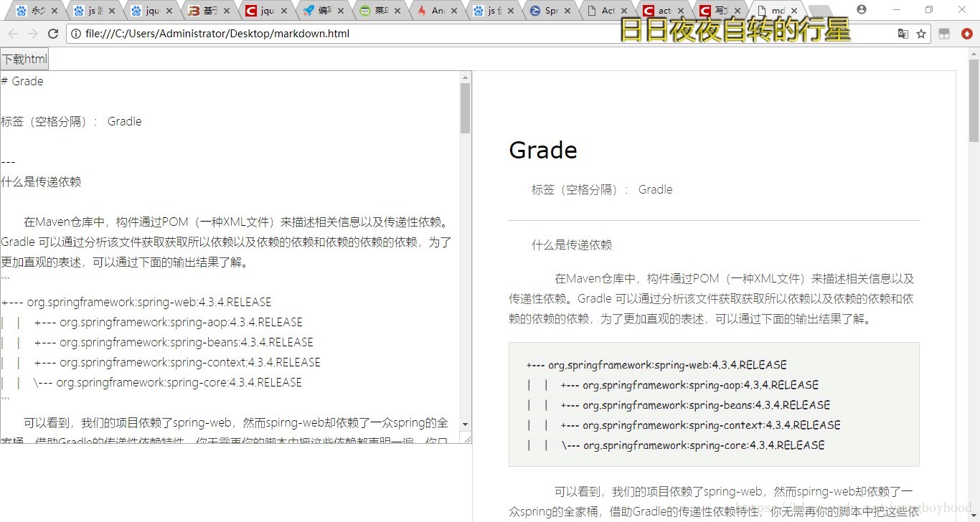This screenshot has width=980, height=522.
Task: Click the markdown editor scrollbar up arrow
Action: point(465,77)
